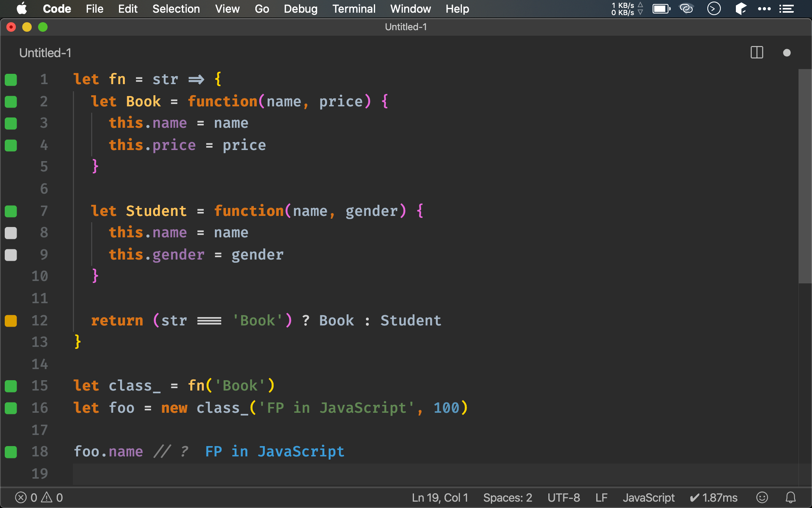This screenshot has height=508, width=812.
Task: Click the editor vertical scrollbar
Action: click(x=804, y=177)
